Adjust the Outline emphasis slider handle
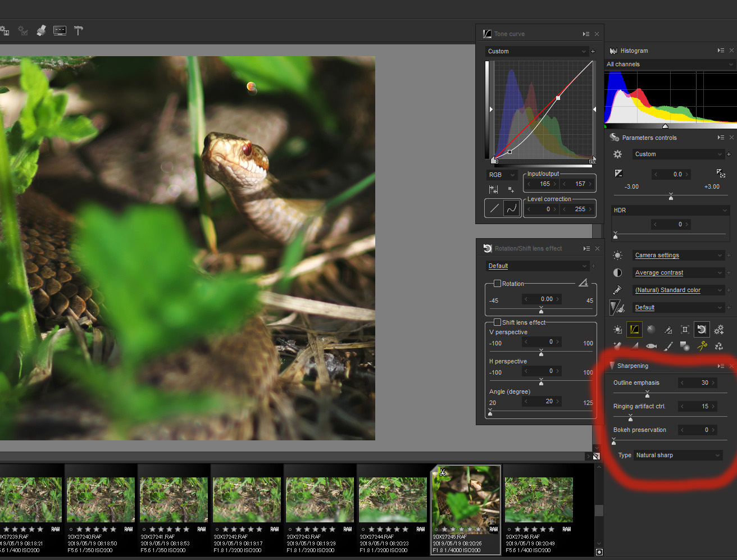This screenshot has width=737, height=560. coord(647,394)
